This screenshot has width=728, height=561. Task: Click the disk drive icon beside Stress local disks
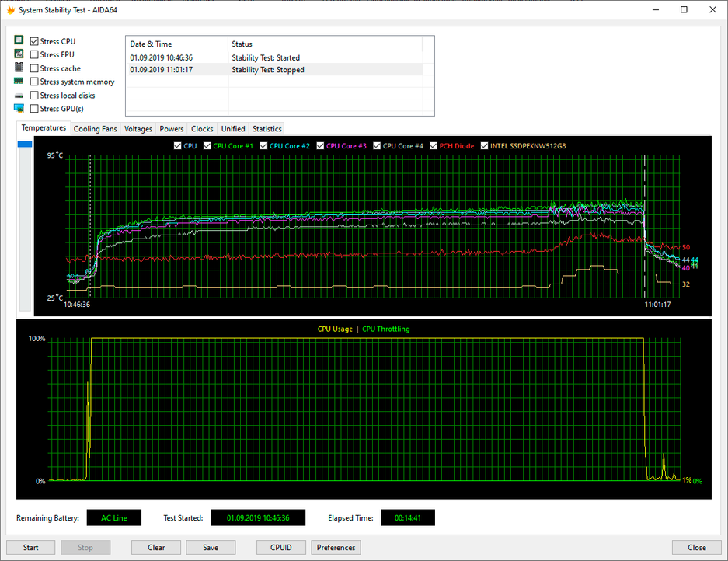[x=19, y=96]
